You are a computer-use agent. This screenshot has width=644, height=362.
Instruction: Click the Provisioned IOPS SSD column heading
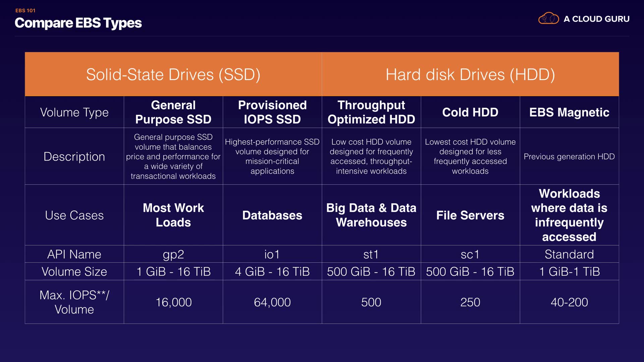tap(272, 112)
